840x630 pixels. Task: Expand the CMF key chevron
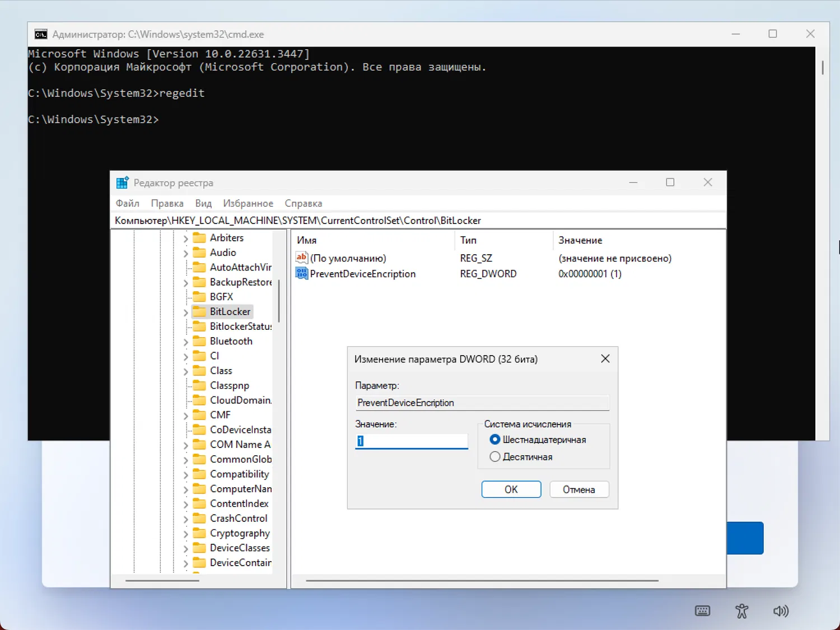[185, 416]
